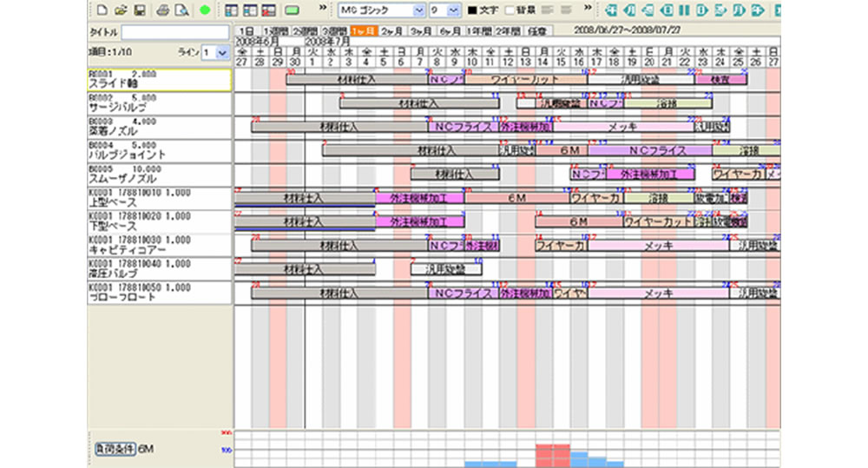Click the ＮＣフライス bar in the バルブジョイント row
868x468 pixels.
(x=650, y=151)
